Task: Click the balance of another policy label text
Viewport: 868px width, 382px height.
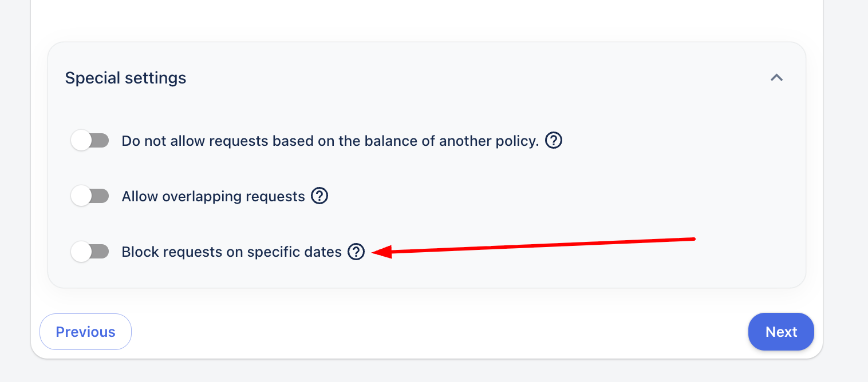Action: point(330,141)
